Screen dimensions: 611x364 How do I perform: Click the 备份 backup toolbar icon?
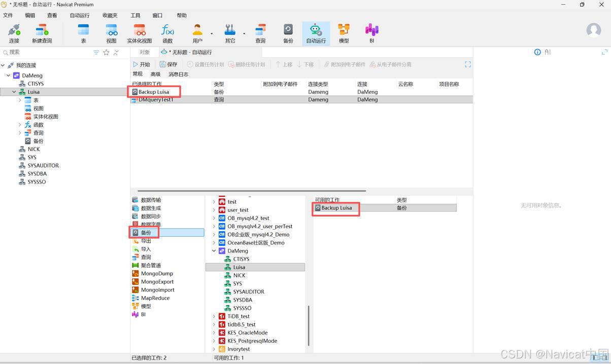(288, 33)
